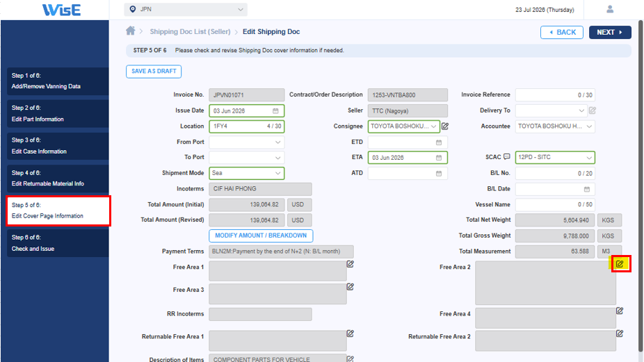Go to Step 6 Check and Issue

[58, 243]
